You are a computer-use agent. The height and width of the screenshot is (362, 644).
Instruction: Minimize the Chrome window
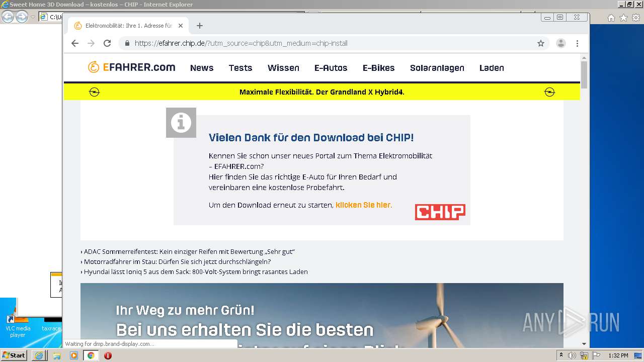547,17
